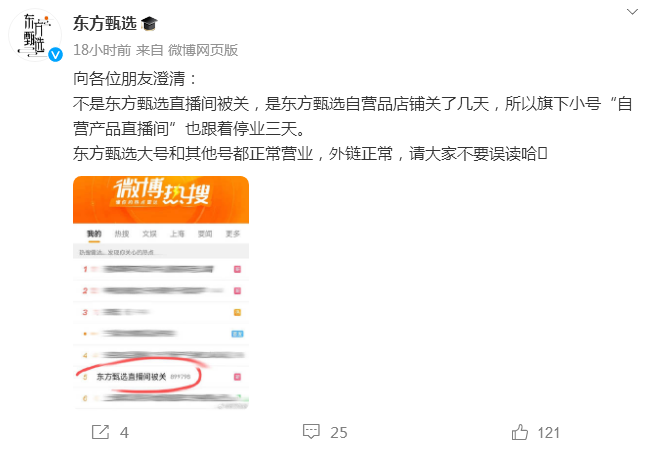Click the comment bubble icon
The image size is (658, 450).
[311, 432]
